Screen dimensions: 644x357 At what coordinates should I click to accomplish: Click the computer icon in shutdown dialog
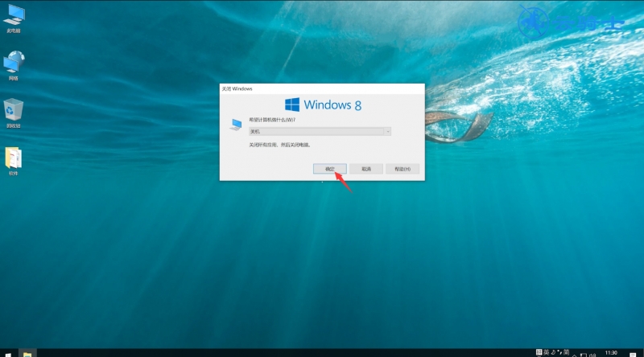pos(236,125)
